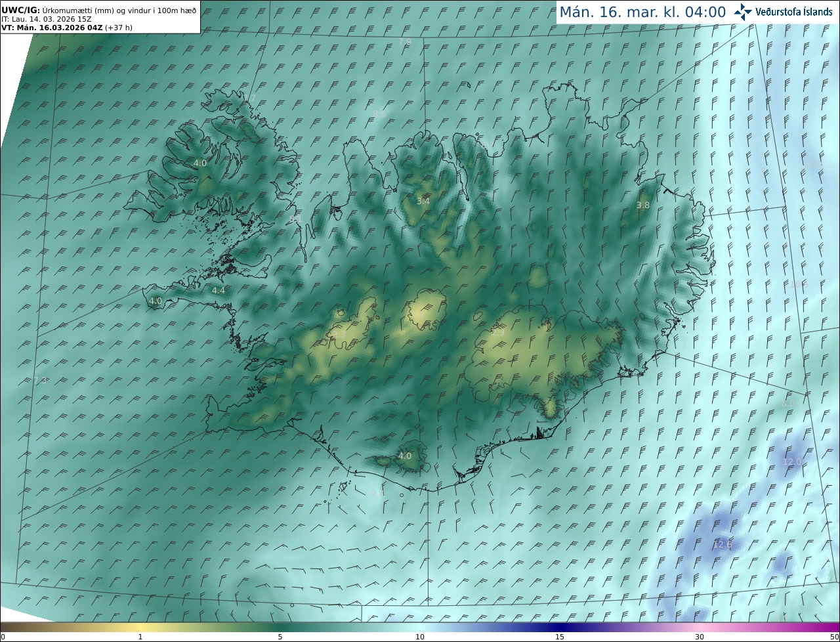Click the 7.7 value label on the map

(x=249, y=98)
